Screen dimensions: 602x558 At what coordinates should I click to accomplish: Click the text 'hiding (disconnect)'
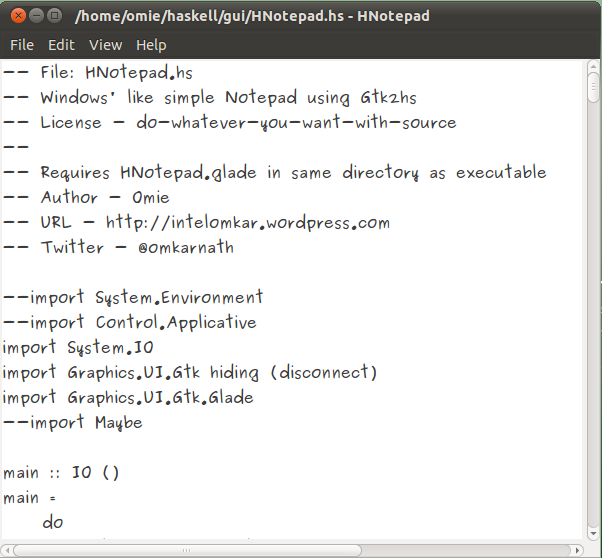[x=294, y=373]
